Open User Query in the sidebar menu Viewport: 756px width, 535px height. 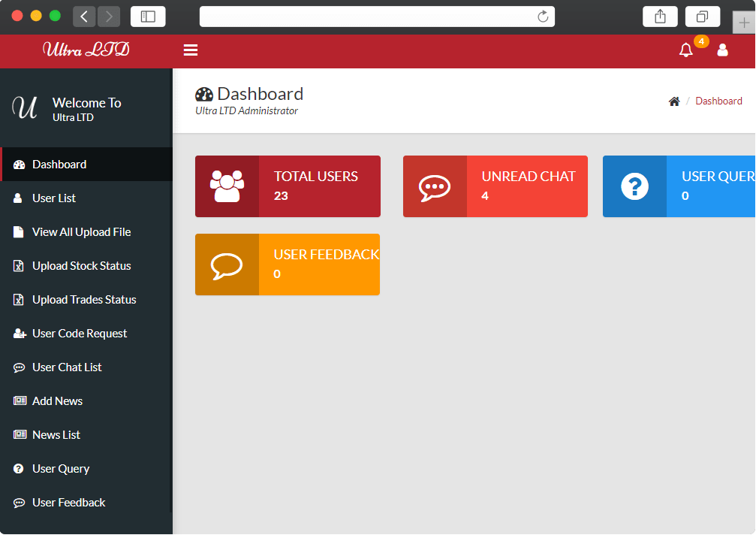86,468
